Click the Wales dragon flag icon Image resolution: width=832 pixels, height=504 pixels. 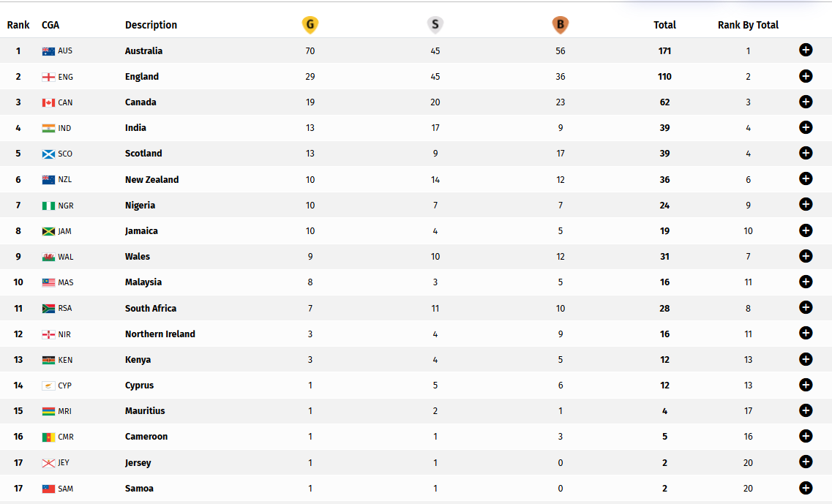[48, 257]
